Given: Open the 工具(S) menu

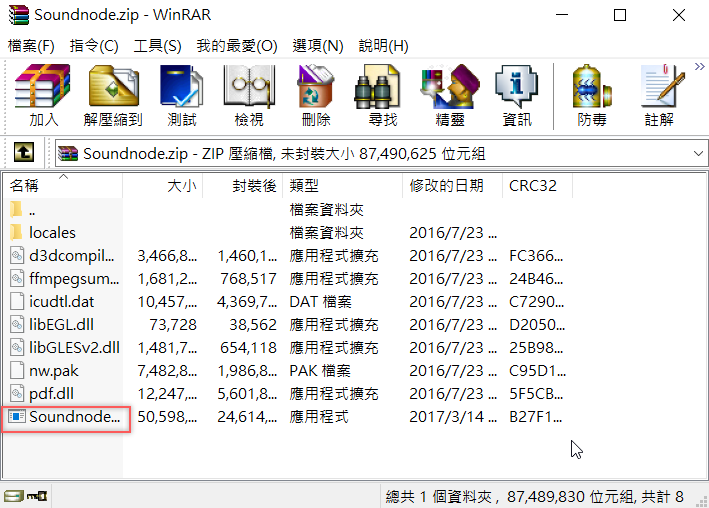Looking at the screenshot, I should click(x=157, y=46).
